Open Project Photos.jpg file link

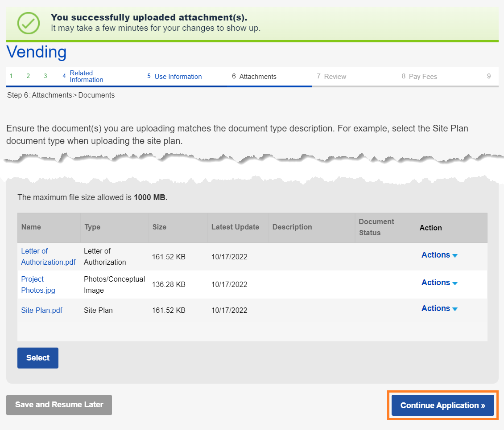38,285
